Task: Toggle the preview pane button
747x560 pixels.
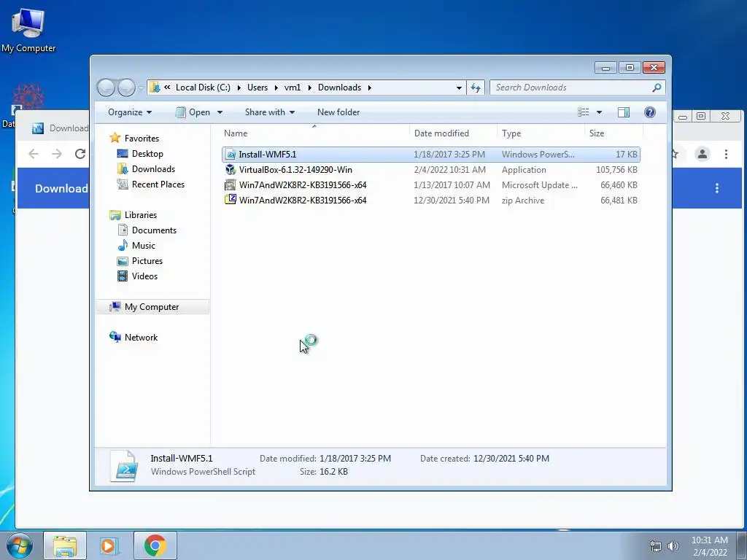Action: pyautogui.click(x=623, y=112)
